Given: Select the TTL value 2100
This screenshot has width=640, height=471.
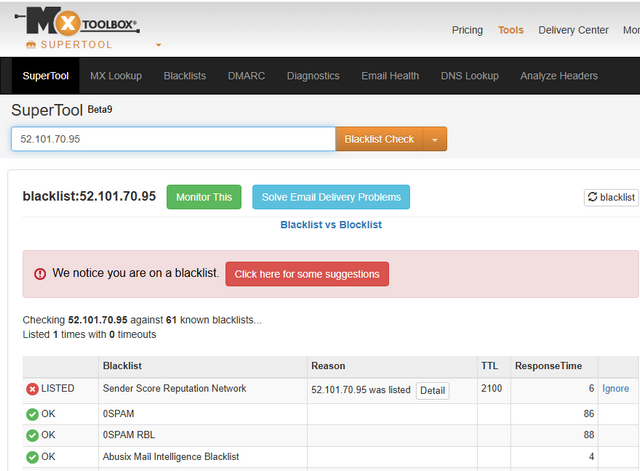Looking at the screenshot, I should [x=491, y=389].
